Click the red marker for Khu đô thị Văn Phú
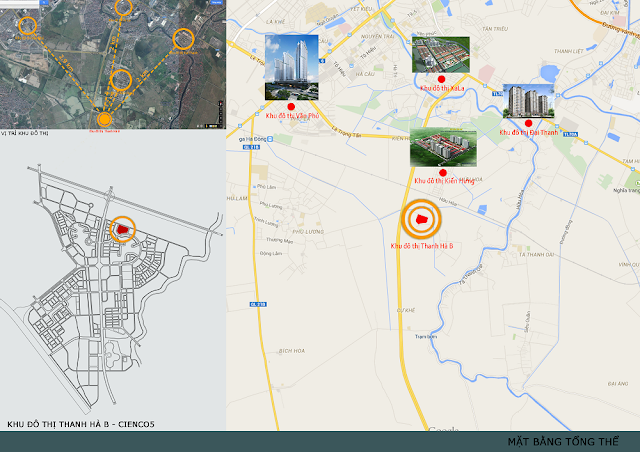The image size is (640, 452). click(x=291, y=107)
